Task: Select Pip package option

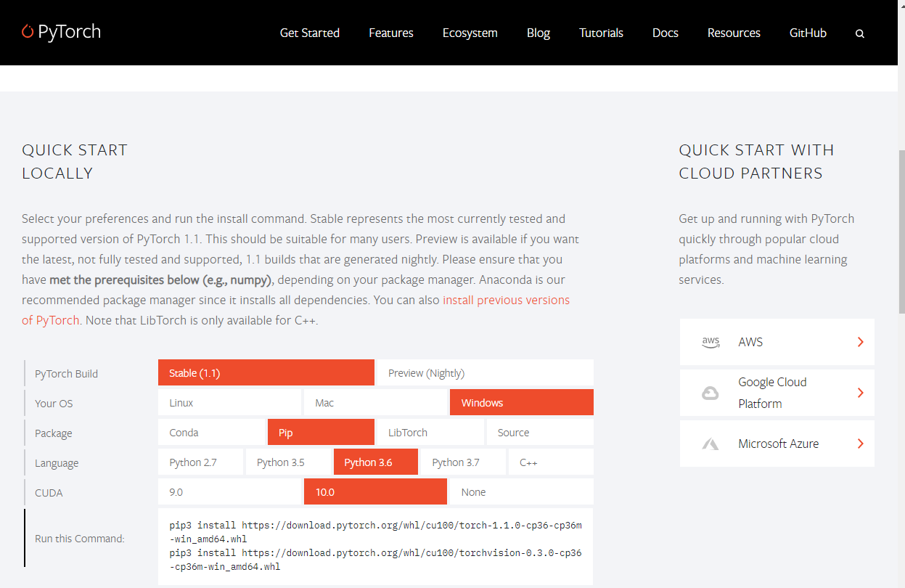Action: click(321, 432)
